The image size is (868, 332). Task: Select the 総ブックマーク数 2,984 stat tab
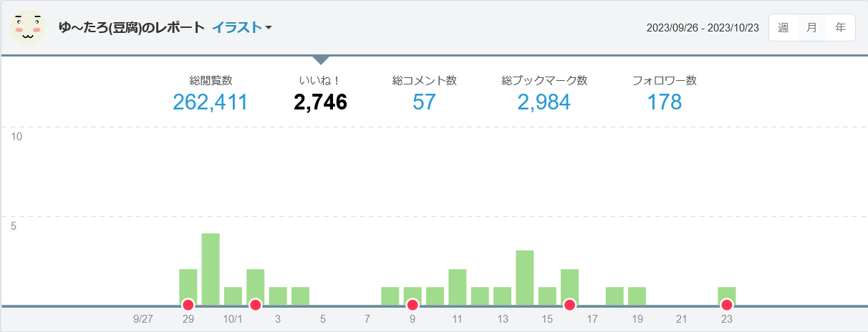(544, 94)
